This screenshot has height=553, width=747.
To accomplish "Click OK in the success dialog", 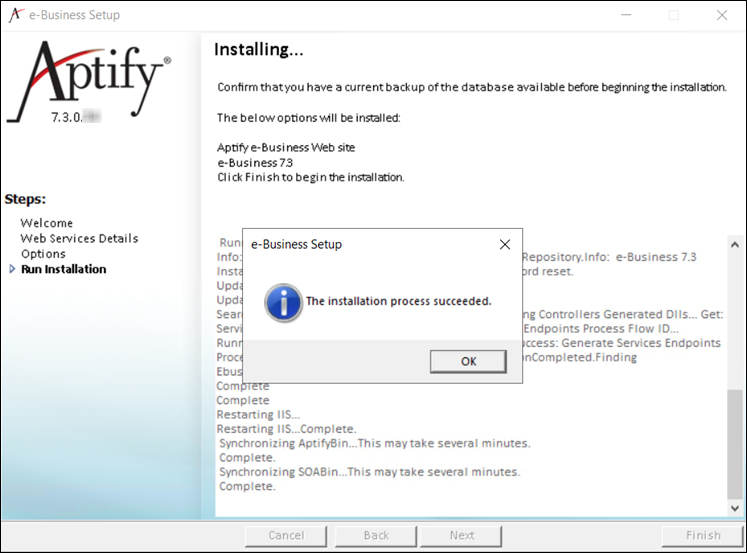I will click(468, 362).
